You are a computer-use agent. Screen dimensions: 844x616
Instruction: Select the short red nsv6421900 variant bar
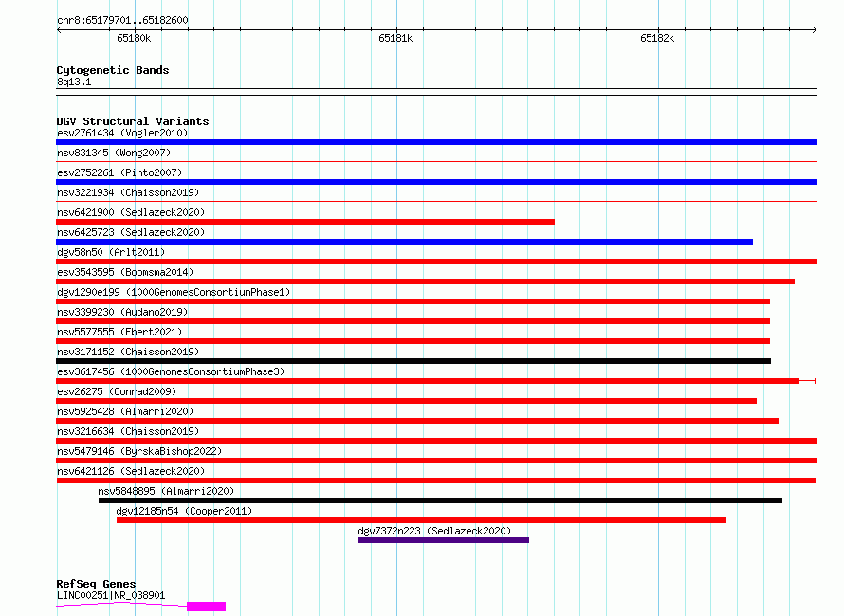(x=305, y=222)
